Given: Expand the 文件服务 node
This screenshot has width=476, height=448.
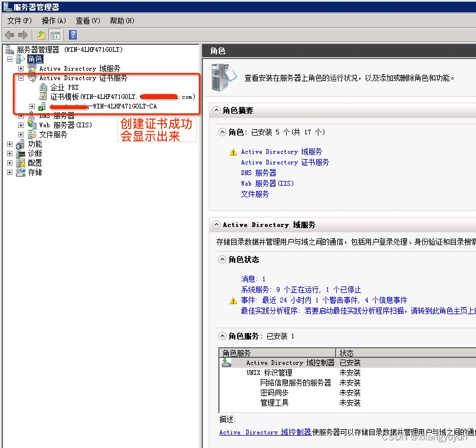Looking at the screenshot, I should point(21,134).
